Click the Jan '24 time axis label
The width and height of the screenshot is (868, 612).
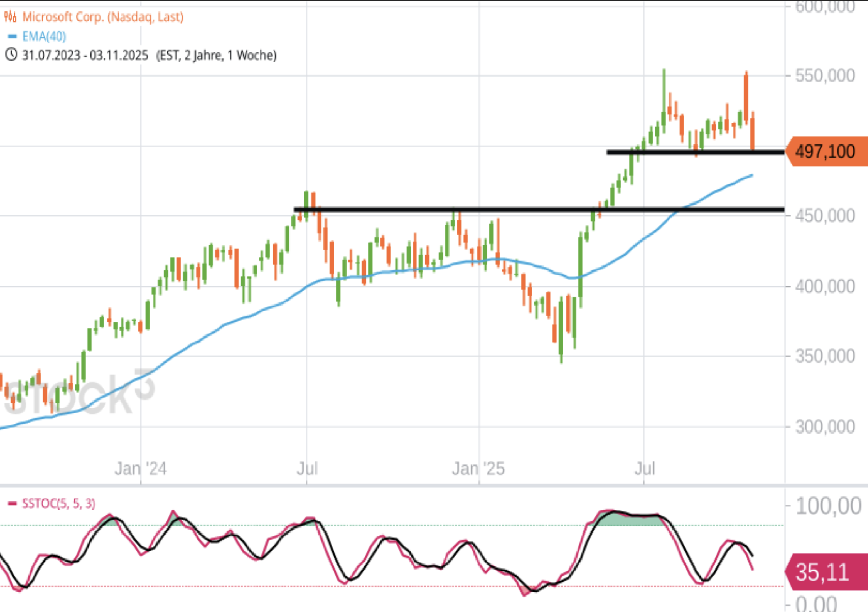[141, 469]
